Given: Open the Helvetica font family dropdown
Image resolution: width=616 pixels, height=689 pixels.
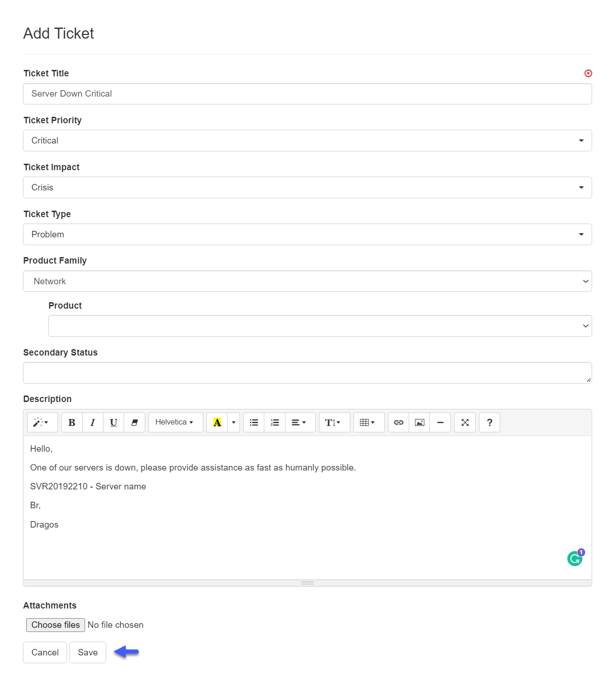Looking at the screenshot, I should click(x=176, y=422).
